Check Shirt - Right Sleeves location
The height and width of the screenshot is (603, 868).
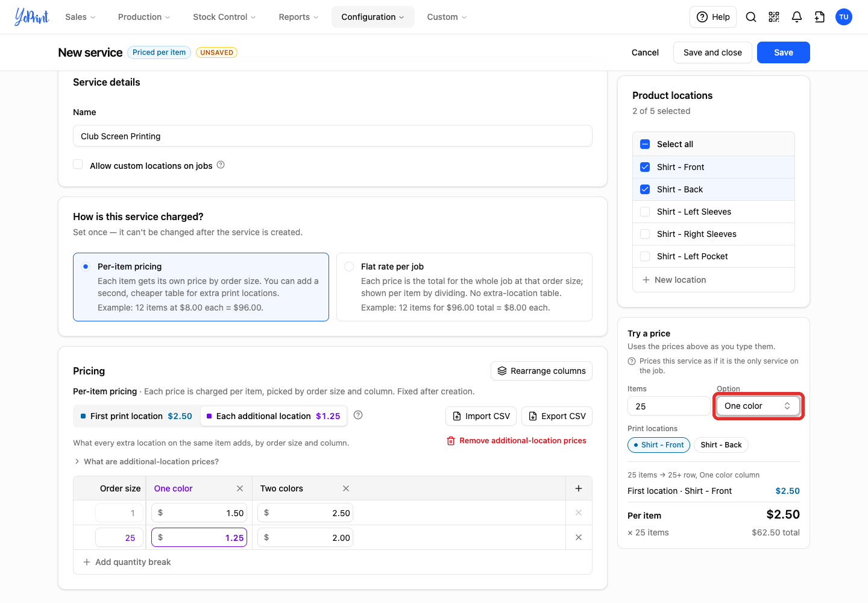pos(645,234)
